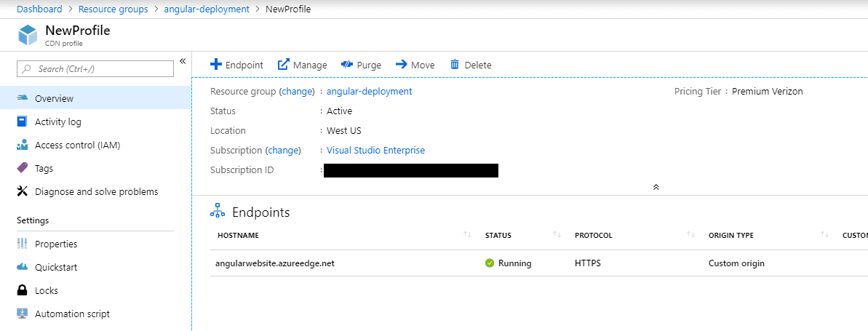Click the HOSTNAME column header

click(238, 235)
